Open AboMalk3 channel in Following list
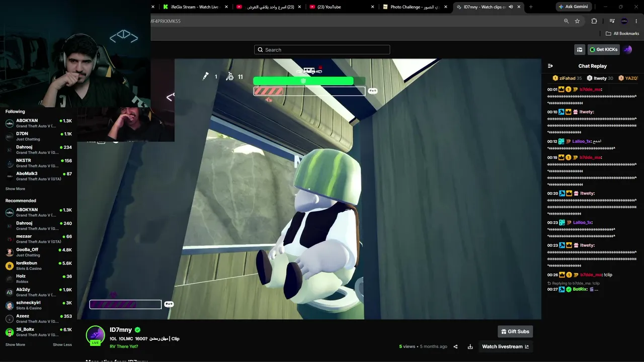 (39, 176)
